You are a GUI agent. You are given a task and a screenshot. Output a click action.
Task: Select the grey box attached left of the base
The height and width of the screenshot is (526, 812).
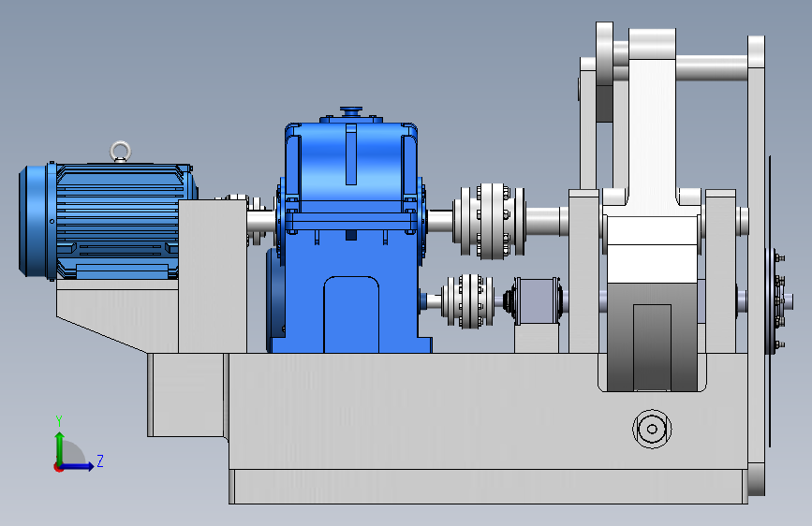188,395
